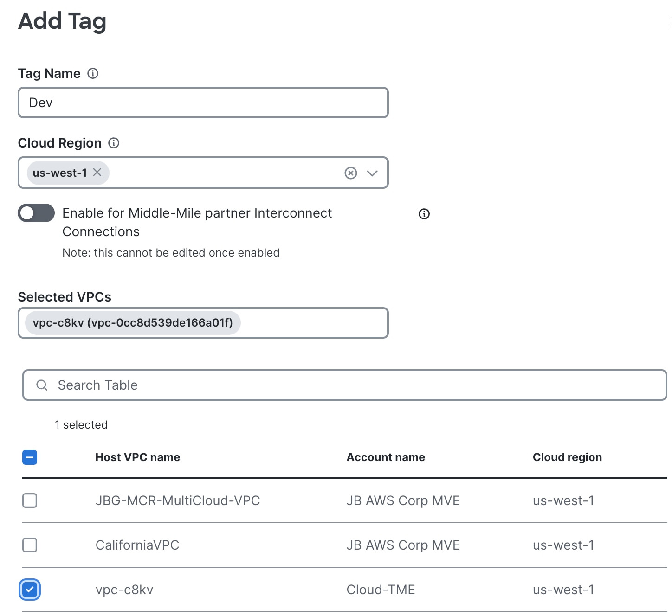This screenshot has width=672, height=616.
Task: Click the Cloud-TME account cell
Action: click(x=381, y=590)
